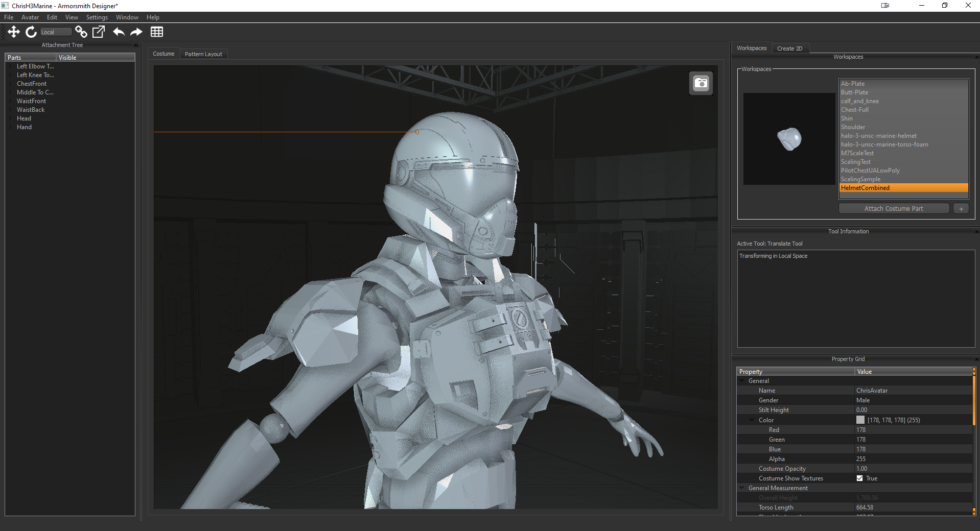Screen dimensions: 980x531
Task: Expand the WaistFront tree node
Action: (11, 101)
